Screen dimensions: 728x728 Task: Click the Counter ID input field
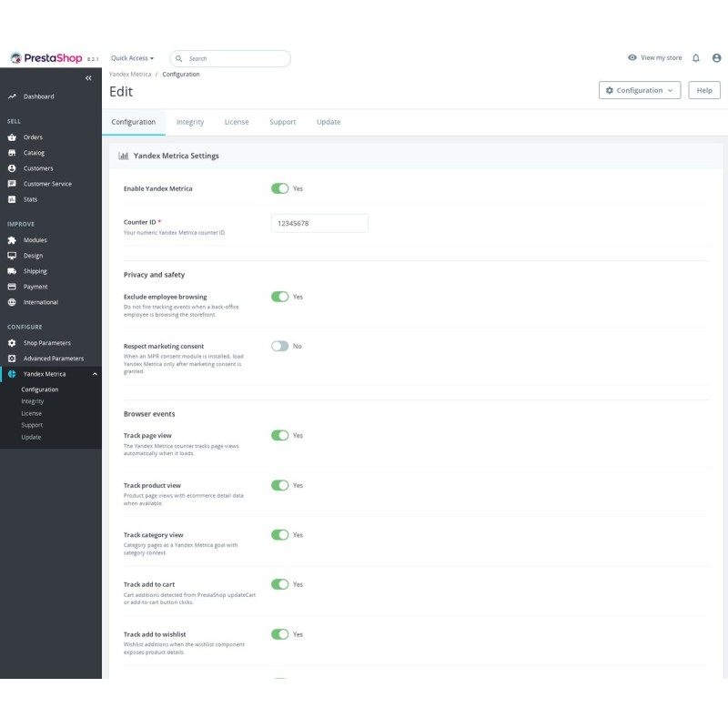pos(319,223)
